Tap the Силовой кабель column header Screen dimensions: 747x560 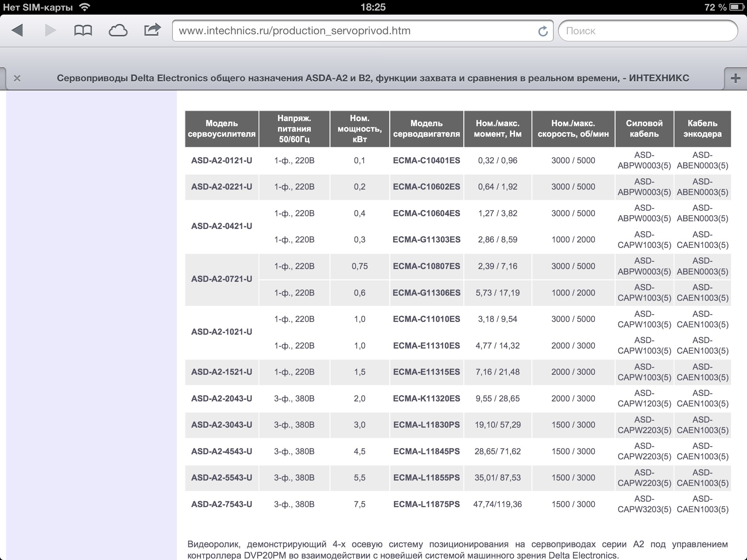[644, 129]
